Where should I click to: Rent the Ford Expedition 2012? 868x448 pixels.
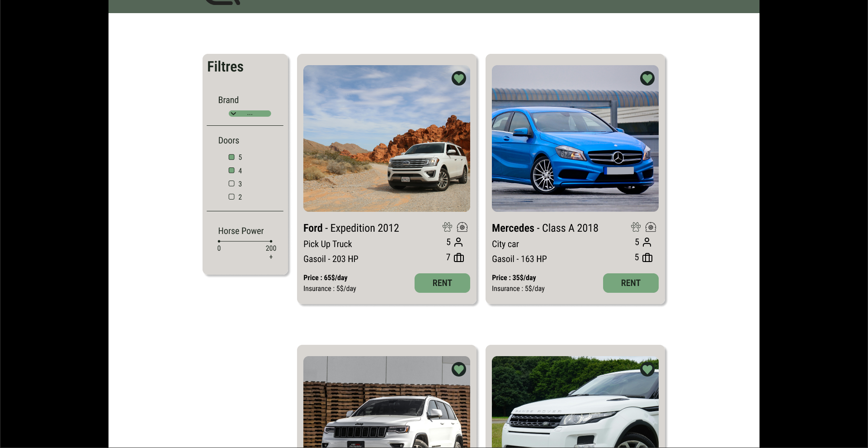pos(442,283)
